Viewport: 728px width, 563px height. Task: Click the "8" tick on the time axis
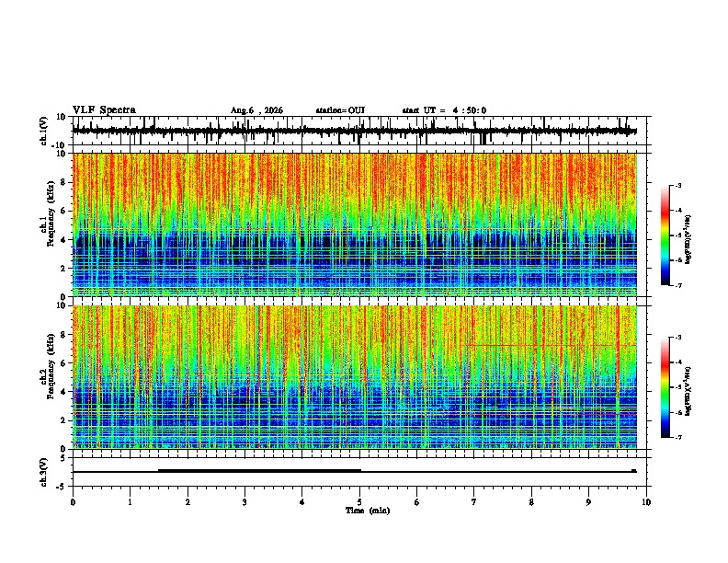coord(531,502)
